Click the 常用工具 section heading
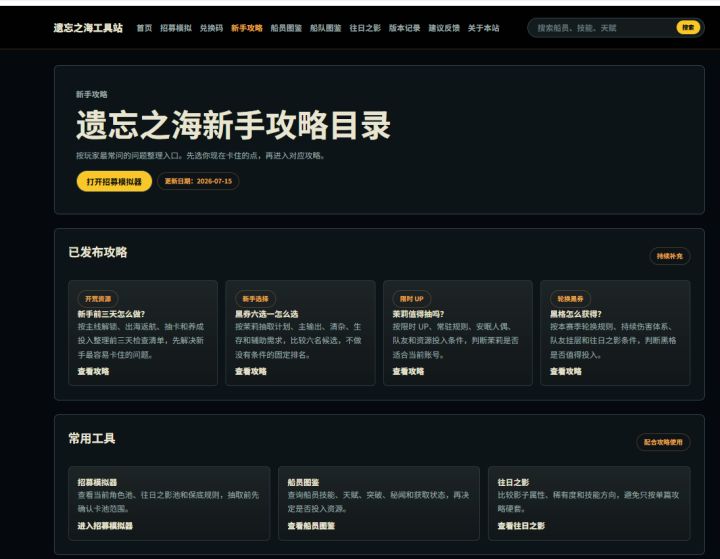720x559 pixels. pyautogui.click(x=92, y=438)
